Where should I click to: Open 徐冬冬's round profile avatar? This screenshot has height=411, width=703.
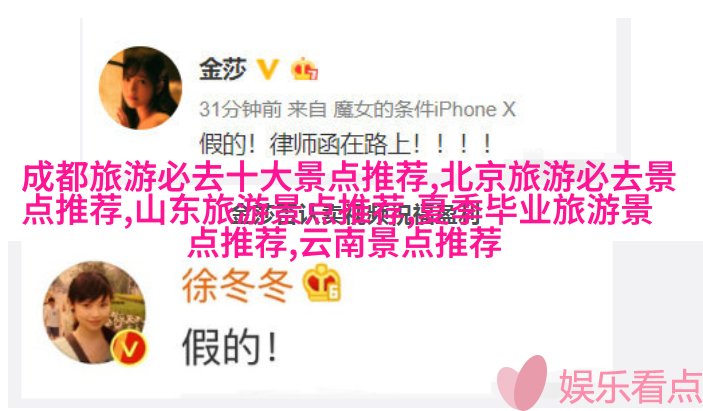95,312
